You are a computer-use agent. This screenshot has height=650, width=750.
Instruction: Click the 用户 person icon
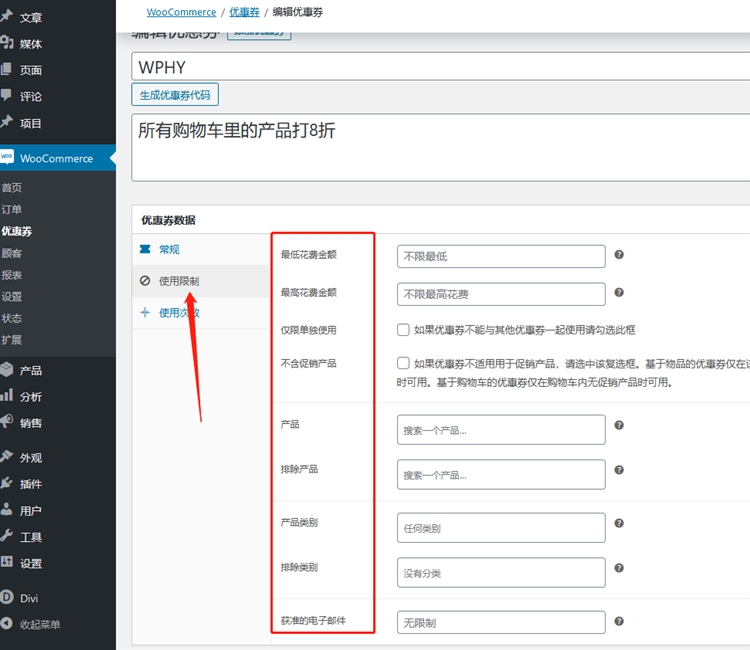coord(7,509)
